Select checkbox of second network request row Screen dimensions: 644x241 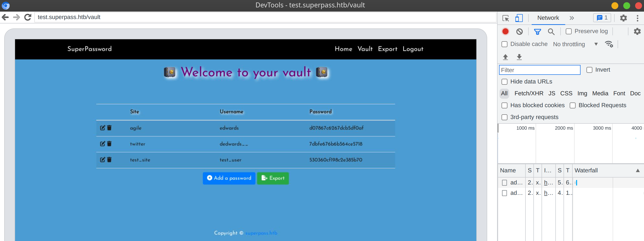(504, 193)
